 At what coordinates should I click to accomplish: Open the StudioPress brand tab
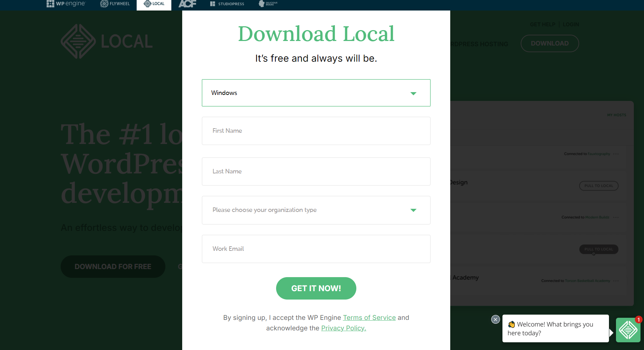coord(227,4)
